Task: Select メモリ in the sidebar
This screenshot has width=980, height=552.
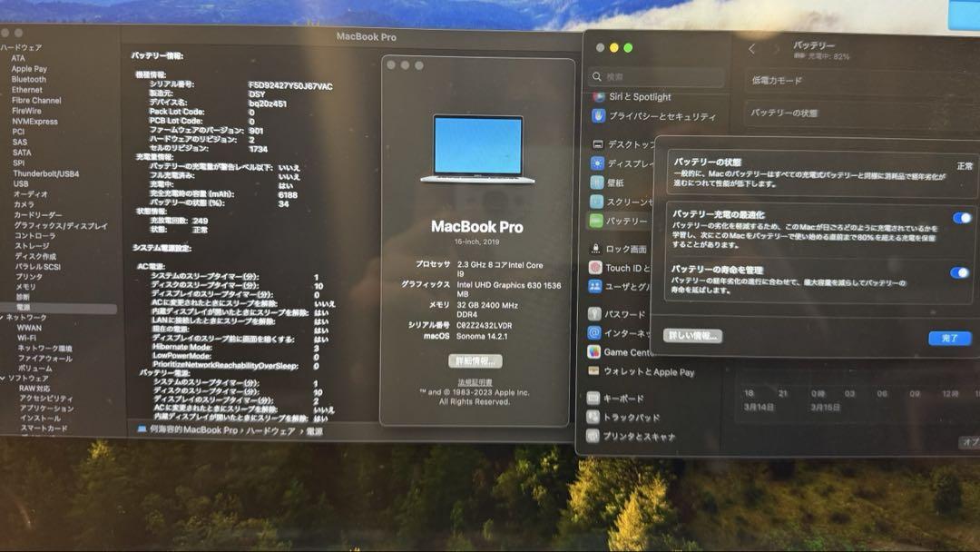Action: coord(25,286)
